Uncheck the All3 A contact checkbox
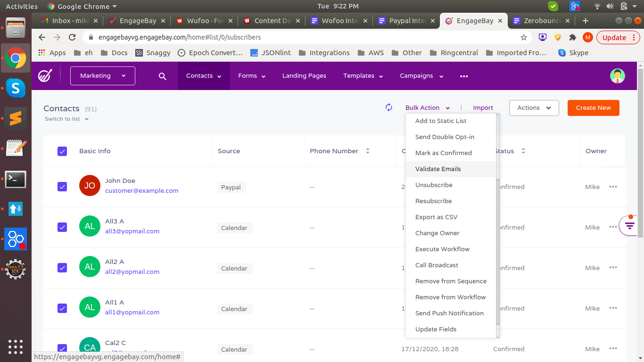The height and width of the screenshot is (362, 644). (x=62, y=227)
